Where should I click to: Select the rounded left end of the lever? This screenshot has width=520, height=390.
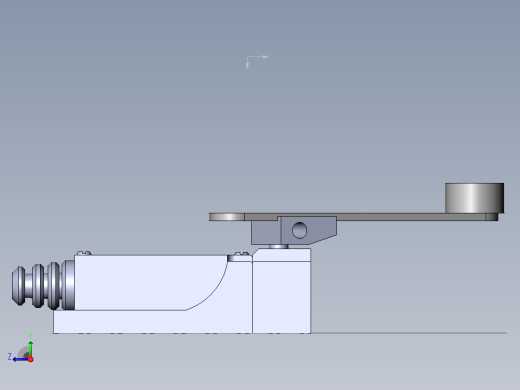point(226,217)
